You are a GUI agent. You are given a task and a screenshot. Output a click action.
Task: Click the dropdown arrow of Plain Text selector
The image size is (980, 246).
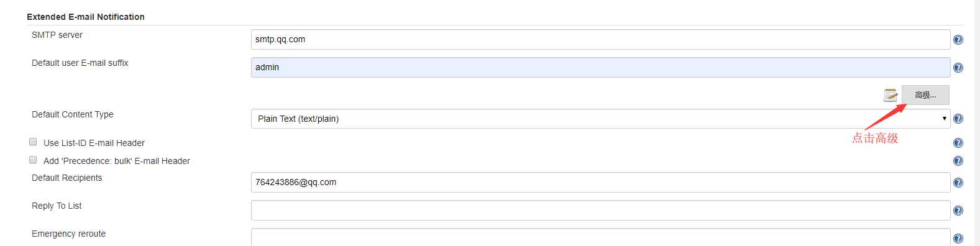(944, 119)
